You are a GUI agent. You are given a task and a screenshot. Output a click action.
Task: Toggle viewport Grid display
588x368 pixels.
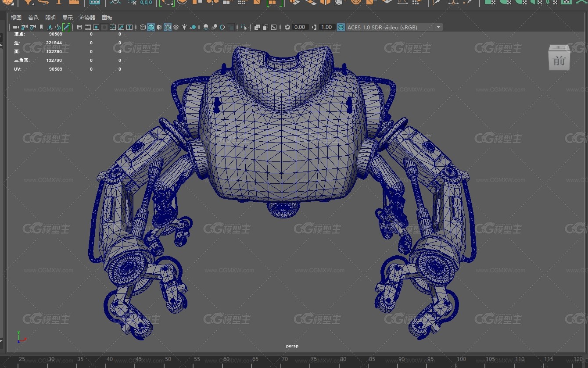point(79,27)
